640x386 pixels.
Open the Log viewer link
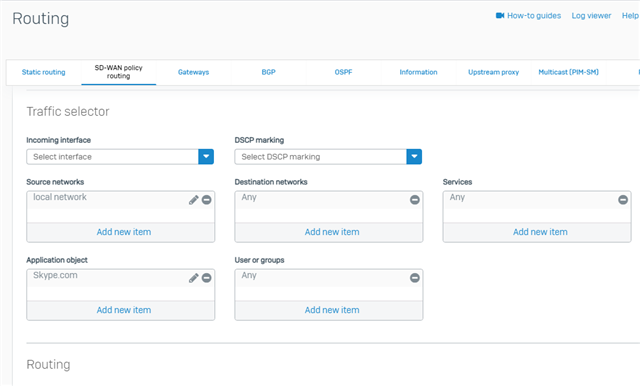click(x=591, y=16)
